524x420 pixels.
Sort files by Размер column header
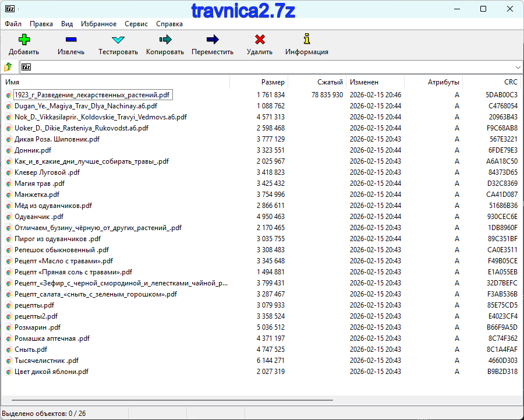[x=272, y=82]
